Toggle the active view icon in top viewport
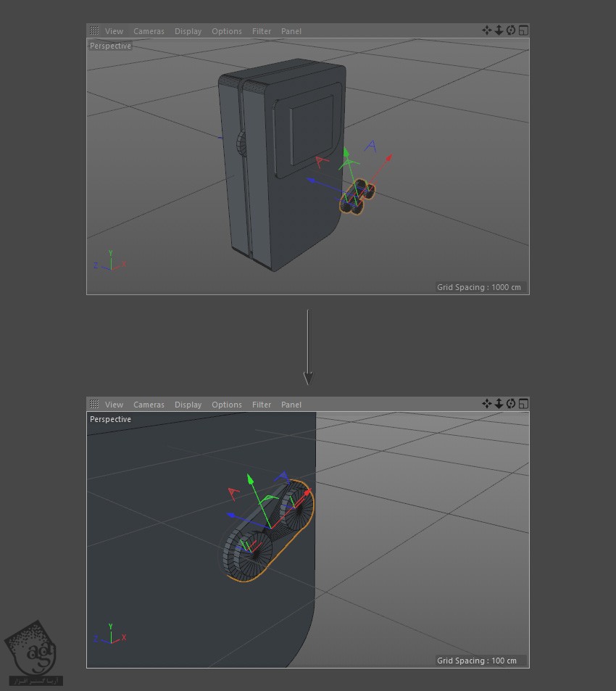 [x=523, y=30]
